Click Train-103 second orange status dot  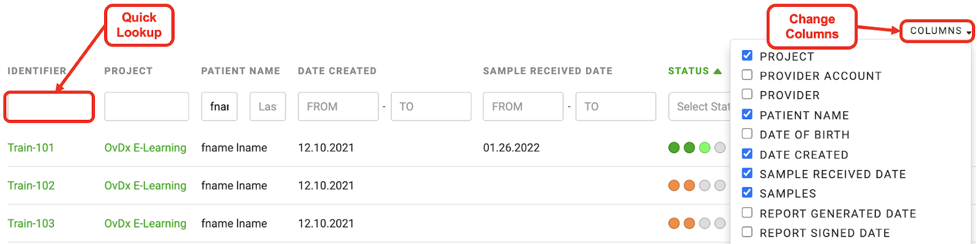coord(689,223)
